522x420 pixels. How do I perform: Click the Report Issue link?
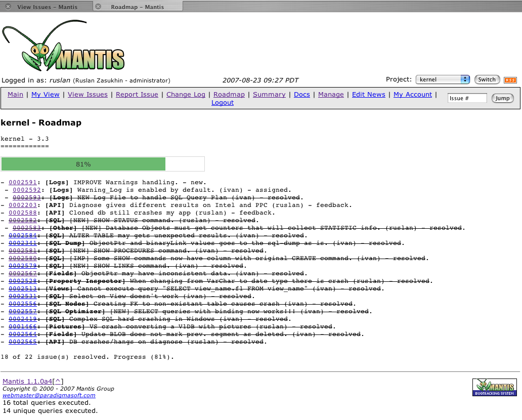point(137,94)
